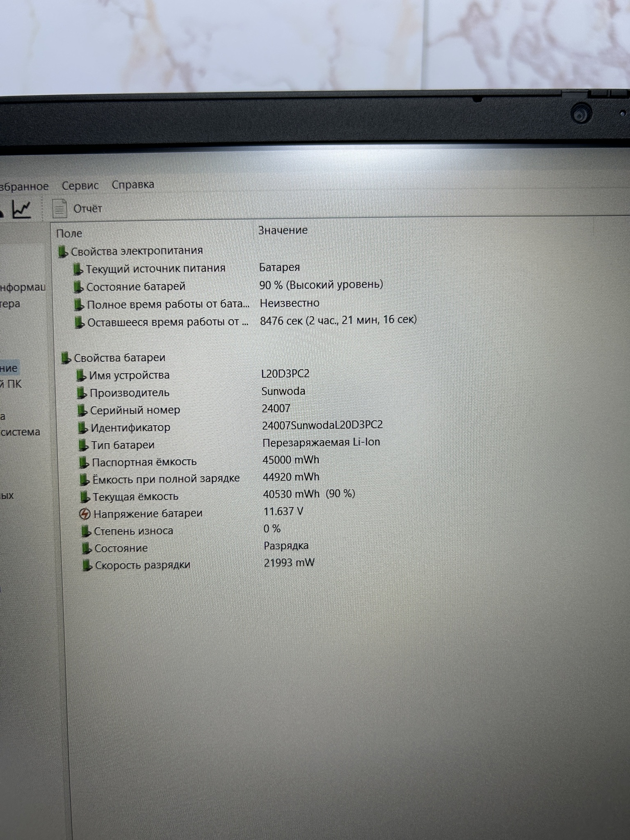This screenshot has height=840, width=630.
Task: Select the Текущий источник питания field label
Action: tap(156, 268)
